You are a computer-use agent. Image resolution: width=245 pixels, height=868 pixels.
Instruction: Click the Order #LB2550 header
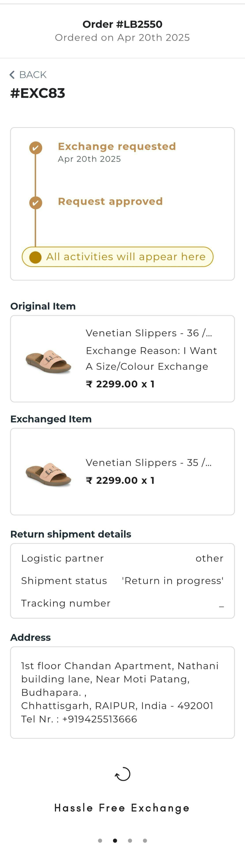122,24
